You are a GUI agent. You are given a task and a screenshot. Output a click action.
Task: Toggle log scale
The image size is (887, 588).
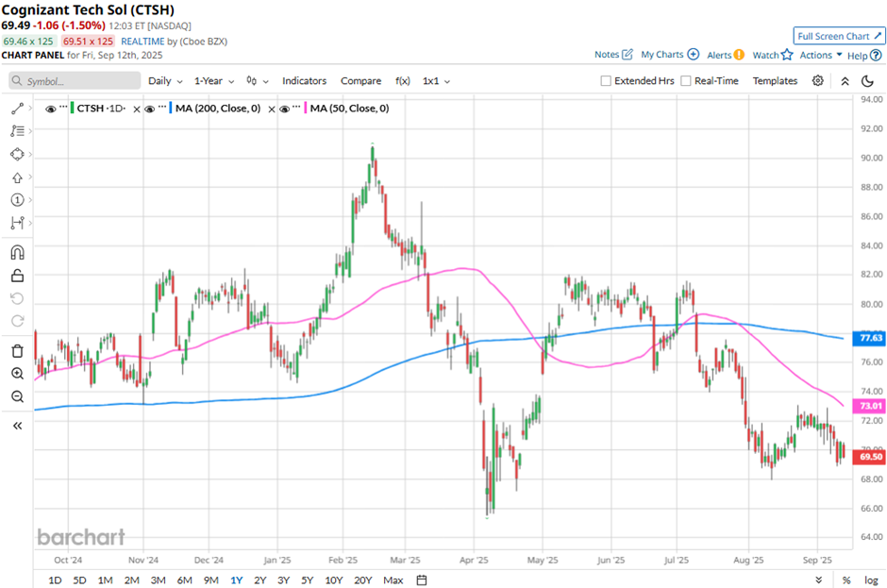tap(871, 580)
